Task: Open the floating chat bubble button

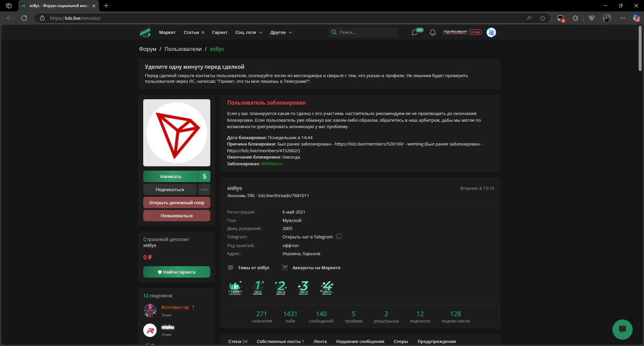Action: (622, 329)
